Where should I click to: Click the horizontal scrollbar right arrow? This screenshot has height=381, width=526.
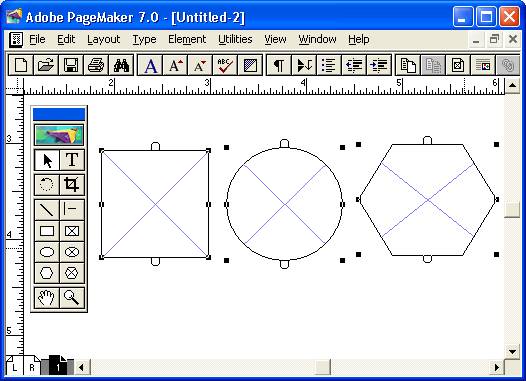click(497, 367)
